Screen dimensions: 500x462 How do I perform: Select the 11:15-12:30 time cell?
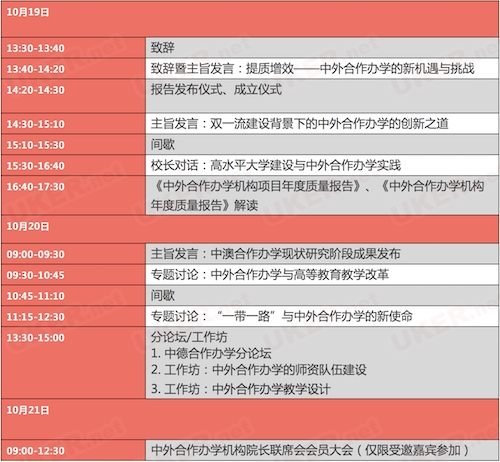(x=73, y=316)
